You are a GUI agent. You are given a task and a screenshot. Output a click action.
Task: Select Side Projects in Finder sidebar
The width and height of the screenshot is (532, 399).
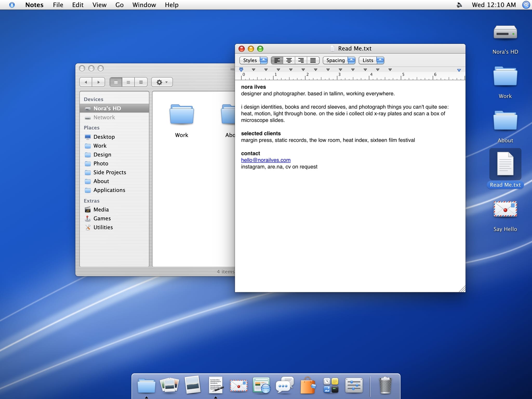114,172
